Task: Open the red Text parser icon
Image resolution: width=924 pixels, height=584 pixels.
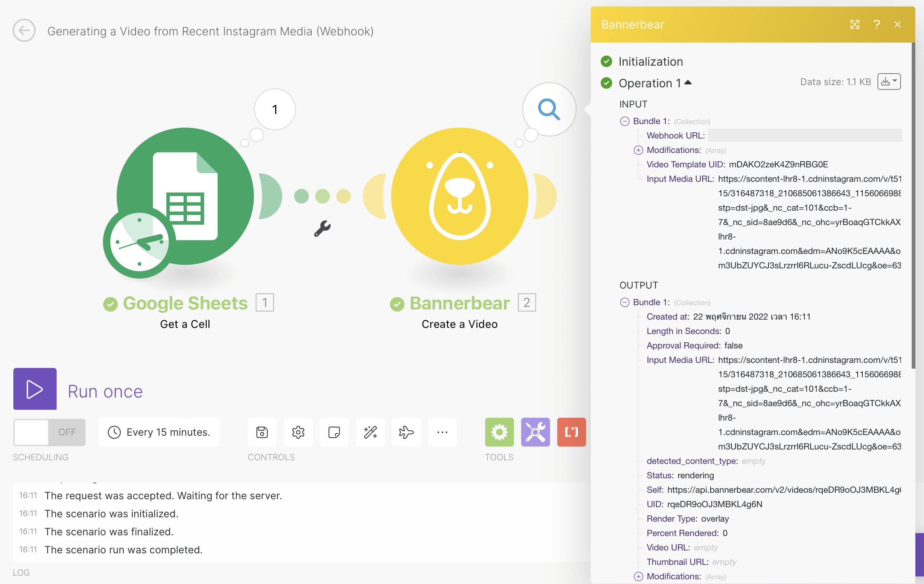Action: tap(571, 432)
